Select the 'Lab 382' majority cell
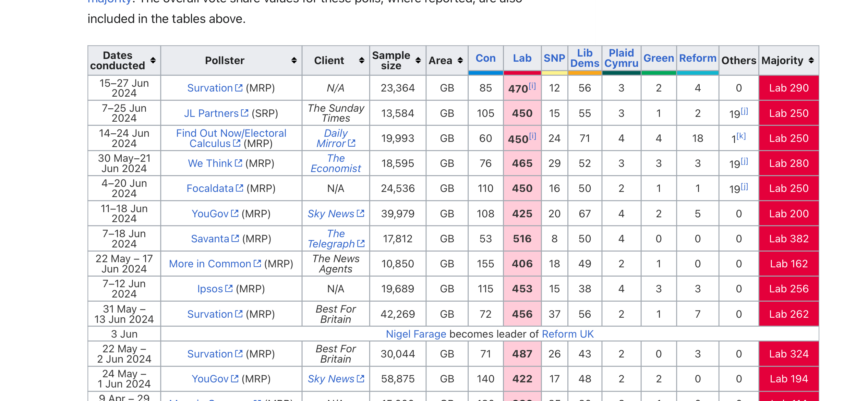The height and width of the screenshot is (401, 868). [x=789, y=239]
